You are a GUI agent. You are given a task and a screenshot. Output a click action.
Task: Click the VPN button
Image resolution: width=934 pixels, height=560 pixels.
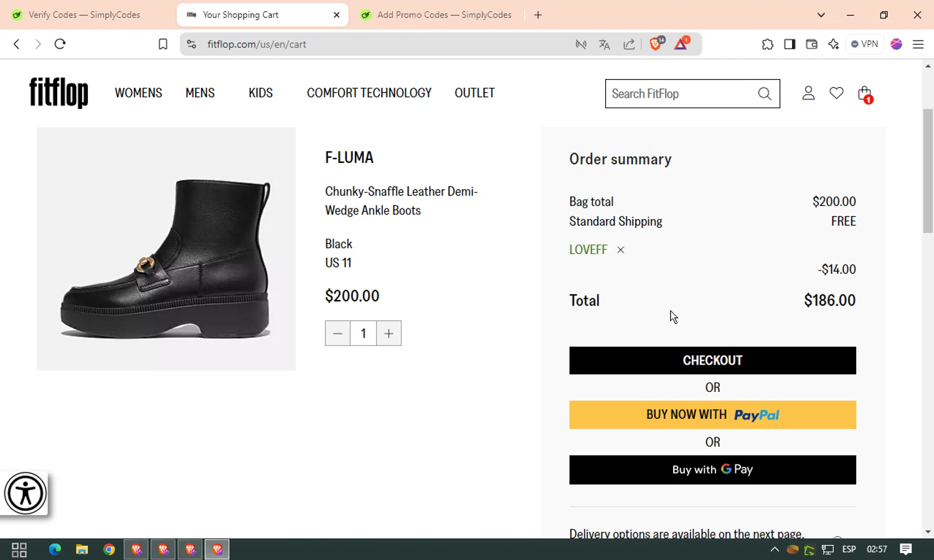864,44
